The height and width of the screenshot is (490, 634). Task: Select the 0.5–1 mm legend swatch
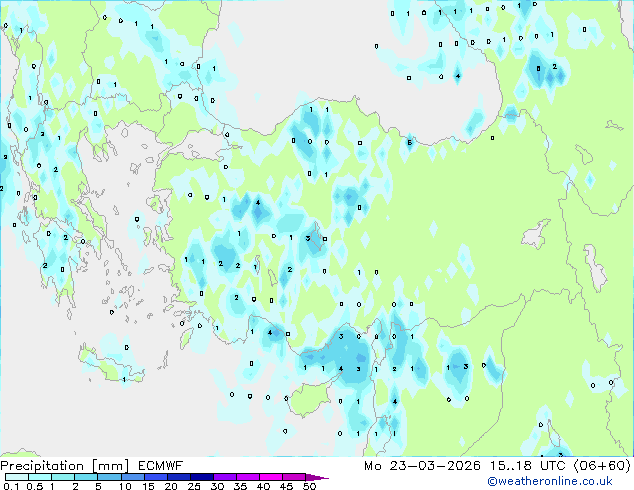(40, 477)
